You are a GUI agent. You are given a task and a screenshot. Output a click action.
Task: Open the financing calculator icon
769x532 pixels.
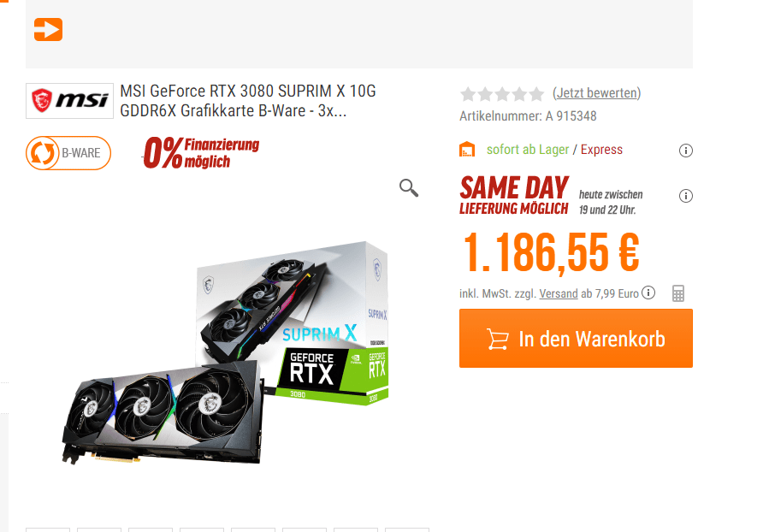[678, 293]
